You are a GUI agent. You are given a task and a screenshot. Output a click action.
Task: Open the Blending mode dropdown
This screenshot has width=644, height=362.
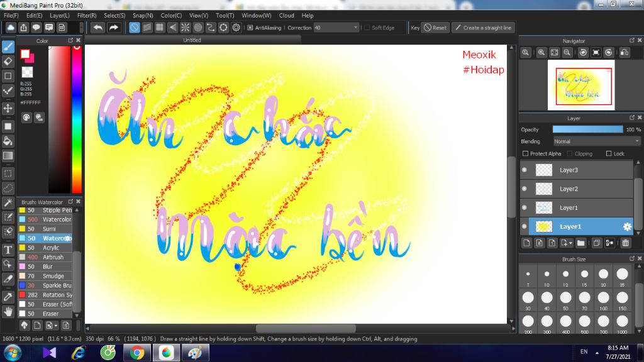click(x=597, y=141)
